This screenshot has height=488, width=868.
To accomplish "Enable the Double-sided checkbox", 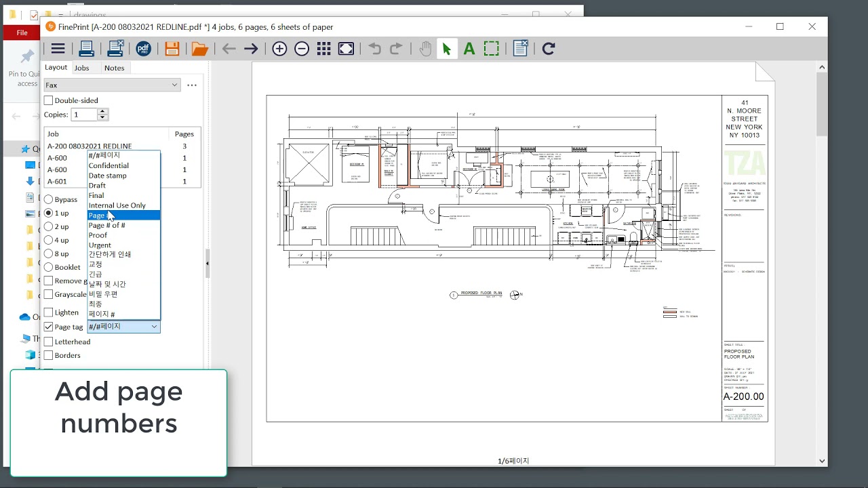I will tap(48, 100).
